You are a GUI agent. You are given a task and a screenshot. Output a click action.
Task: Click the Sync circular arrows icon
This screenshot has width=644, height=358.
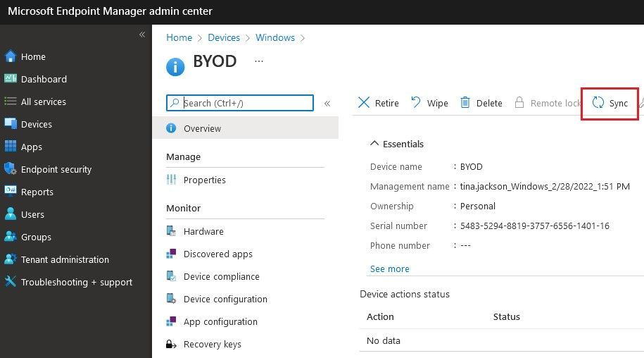click(x=598, y=103)
